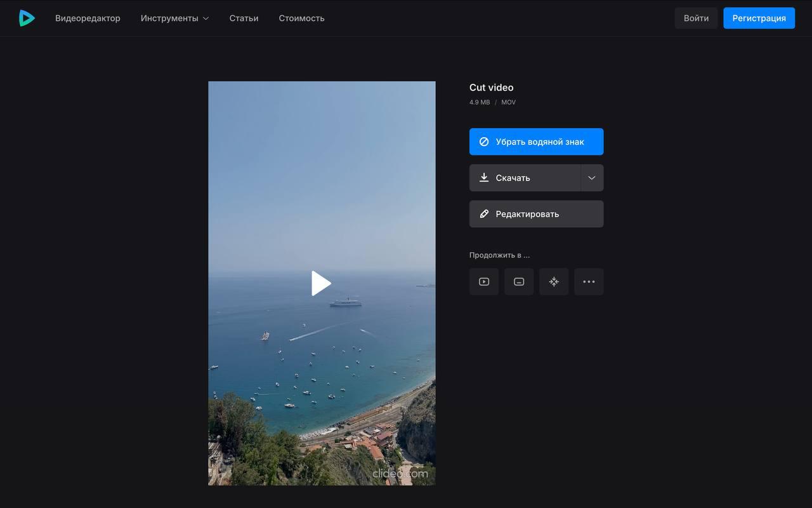Image resolution: width=812 pixels, height=508 pixels.
Task: Click the Регистрация sign-up button
Action: [x=759, y=18]
